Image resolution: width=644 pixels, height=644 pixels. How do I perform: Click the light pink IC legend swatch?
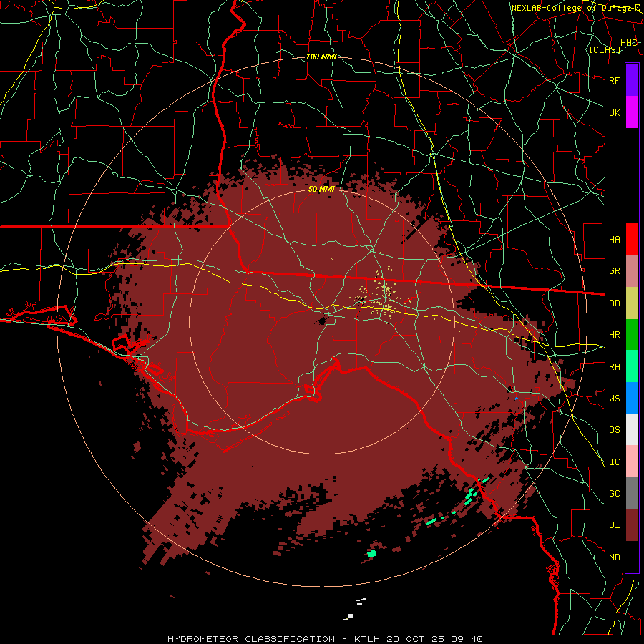click(x=632, y=462)
